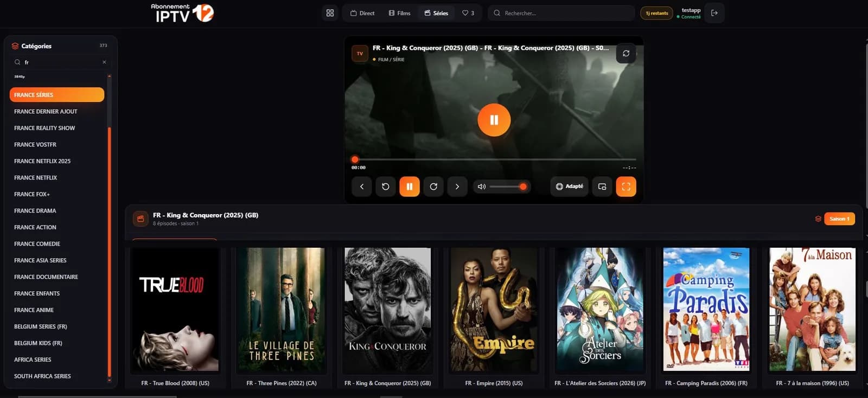Screen dimensions: 868x398
Task: Open the 7 à la Maison poster
Action: click(x=812, y=310)
